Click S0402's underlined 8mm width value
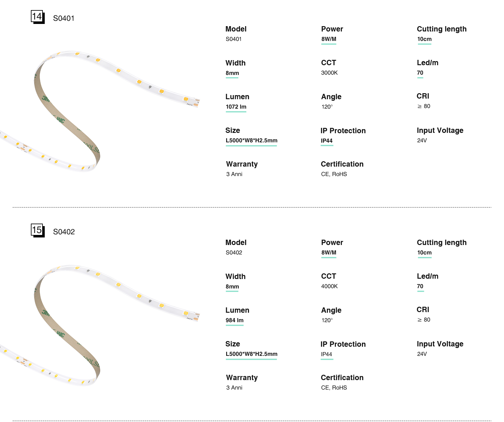 (x=232, y=287)
